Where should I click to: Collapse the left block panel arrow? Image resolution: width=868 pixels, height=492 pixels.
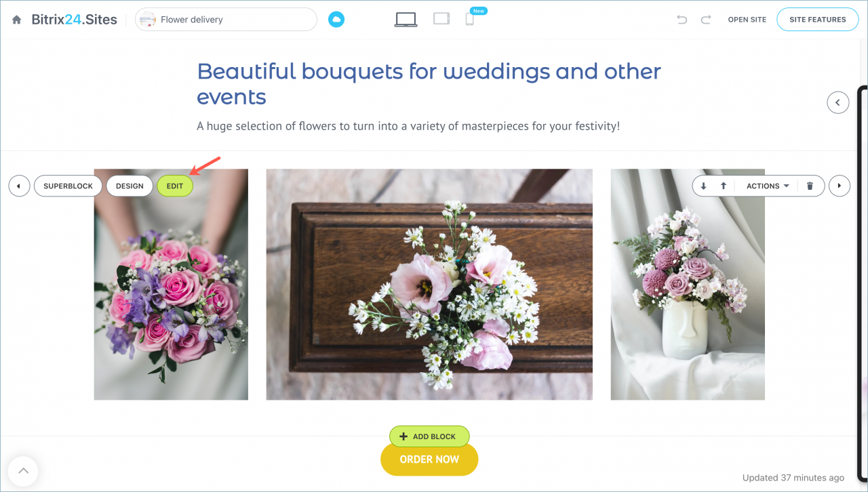[19, 186]
